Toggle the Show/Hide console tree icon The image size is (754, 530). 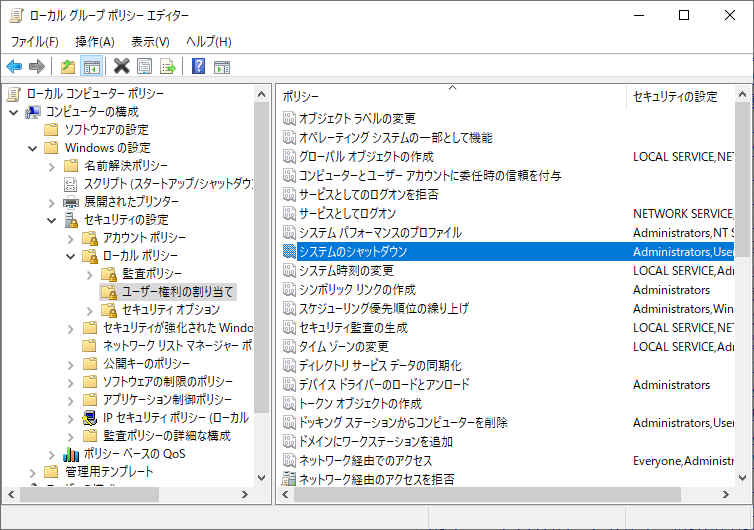coord(91,66)
